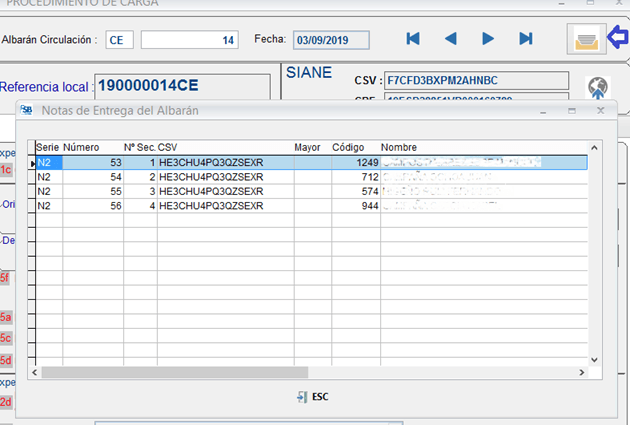Click the Código column header
The image size is (630, 425).
point(348,147)
